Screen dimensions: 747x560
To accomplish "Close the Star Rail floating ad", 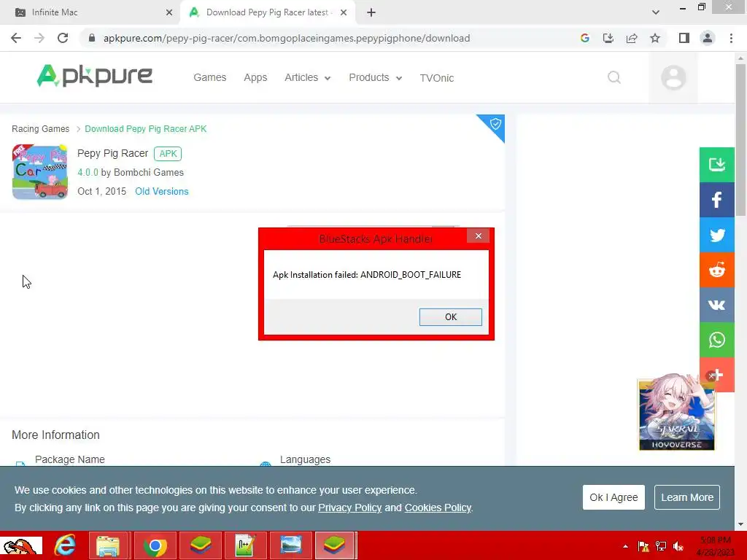I will (711, 376).
